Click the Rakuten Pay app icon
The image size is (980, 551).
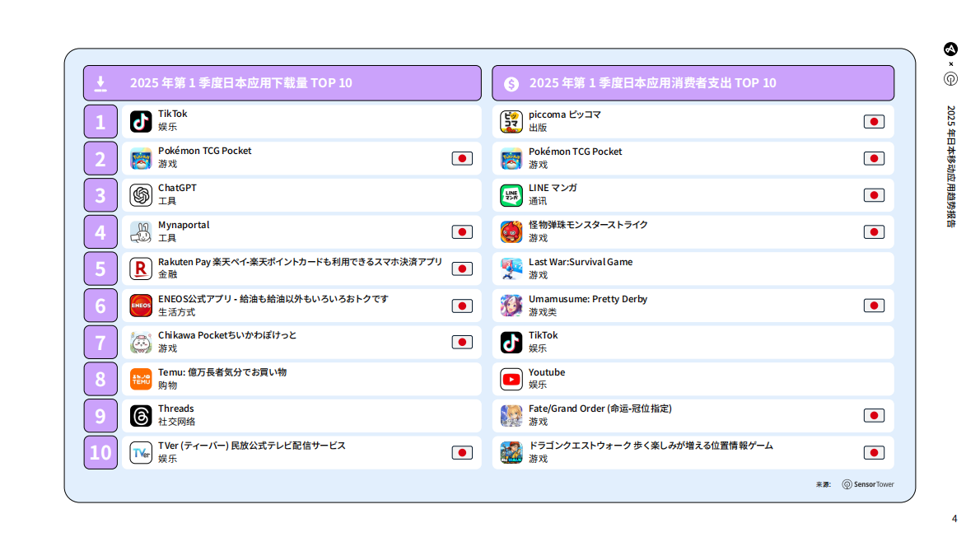coord(141,268)
